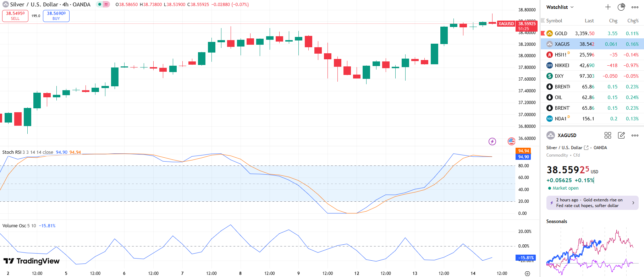Image resolution: width=644 pixels, height=277 pixels.
Task: Click the SELL 38.54950 button
Action: tap(15, 16)
